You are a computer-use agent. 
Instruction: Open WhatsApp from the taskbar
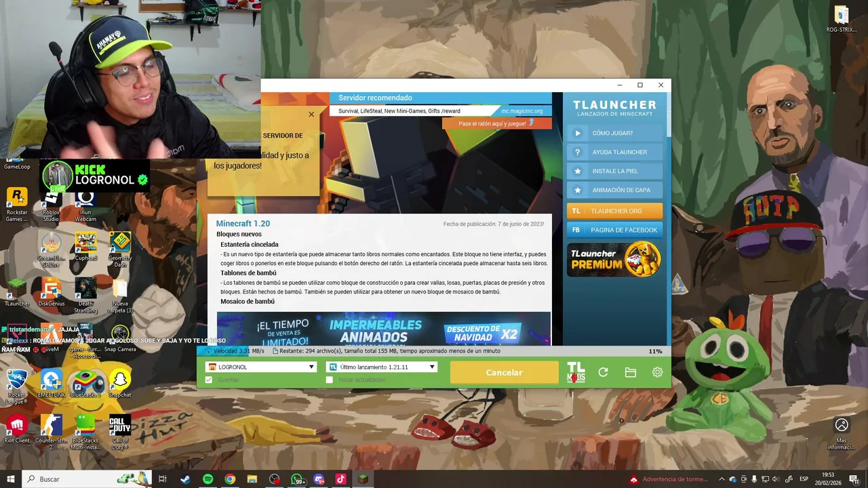point(297,479)
